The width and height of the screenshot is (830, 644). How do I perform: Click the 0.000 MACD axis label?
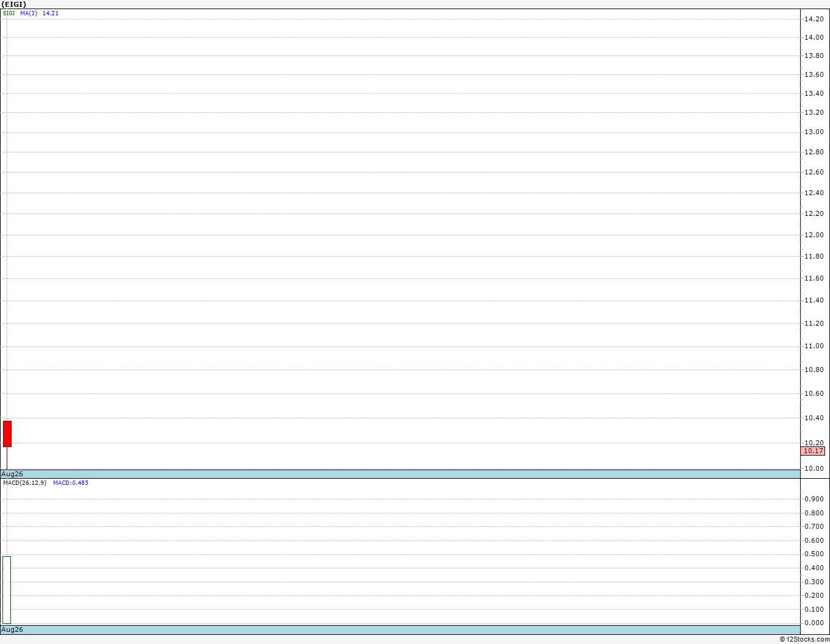point(814,623)
